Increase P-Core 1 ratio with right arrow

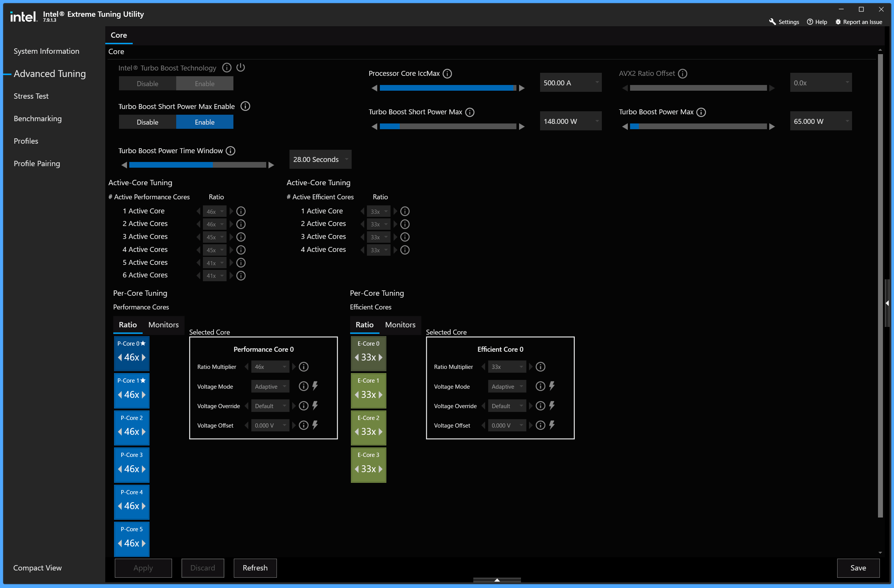pyautogui.click(x=144, y=395)
